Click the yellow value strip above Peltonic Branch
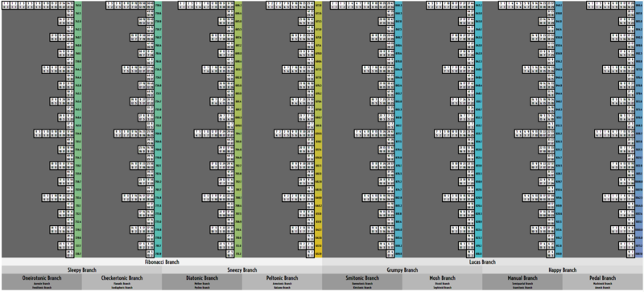The width and height of the screenshot is (644, 292). tap(318, 130)
